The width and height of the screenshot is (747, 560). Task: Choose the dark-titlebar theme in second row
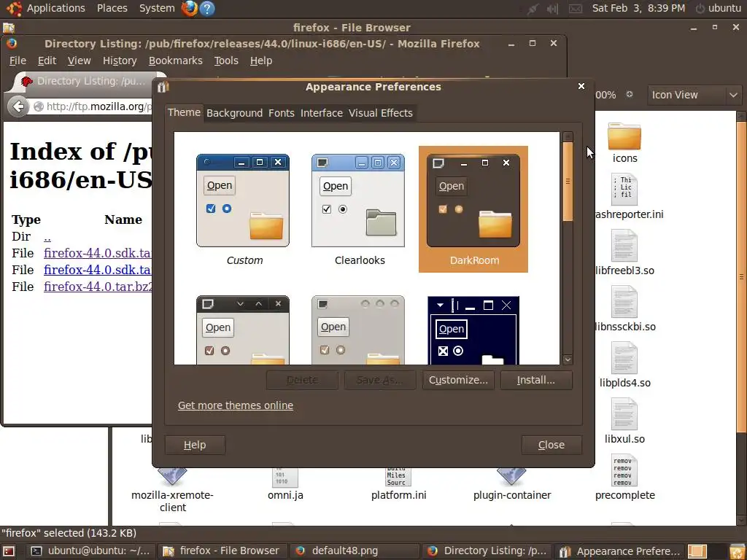243,330
